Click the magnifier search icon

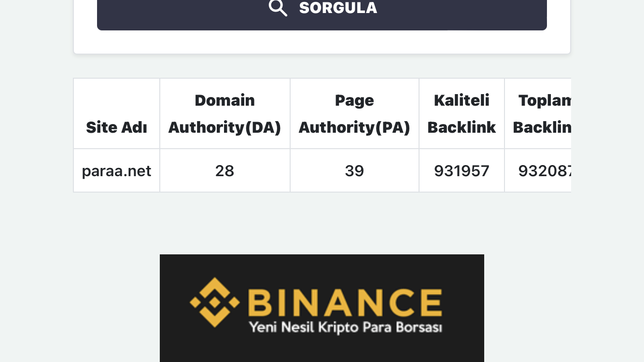278,8
